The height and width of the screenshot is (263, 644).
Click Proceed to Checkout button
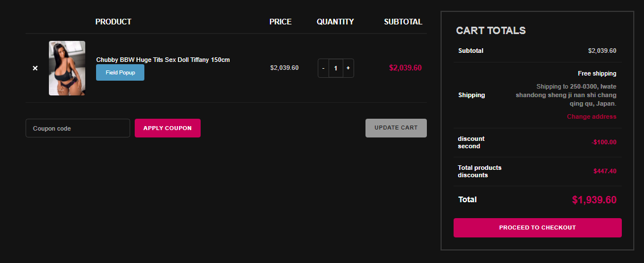537,228
